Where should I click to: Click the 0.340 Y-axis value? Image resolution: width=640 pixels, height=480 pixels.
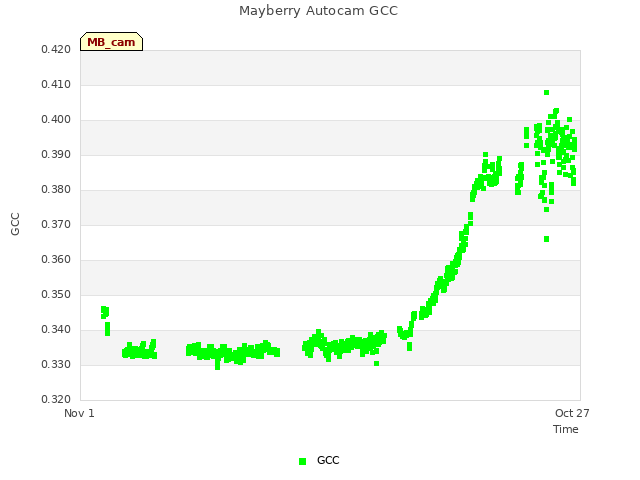coord(56,329)
